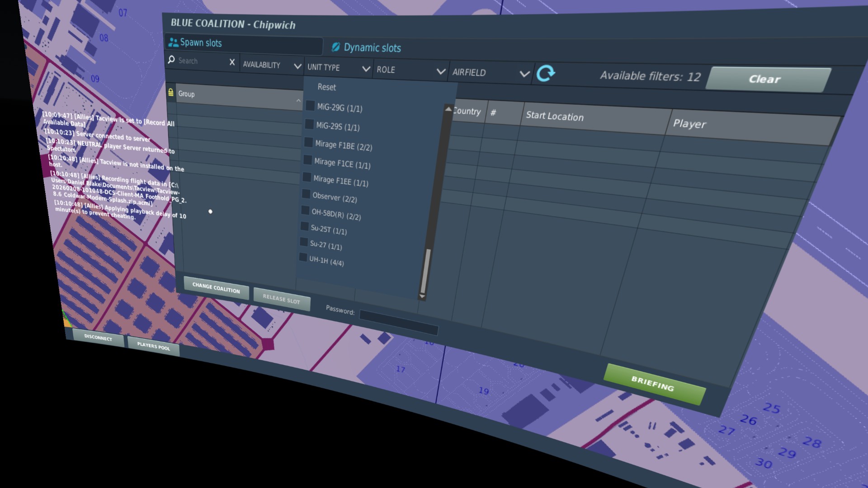The width and height of the screenshot is (868, 488).
Task: Click the Spawn slots people icon
Action: (173, 42)
